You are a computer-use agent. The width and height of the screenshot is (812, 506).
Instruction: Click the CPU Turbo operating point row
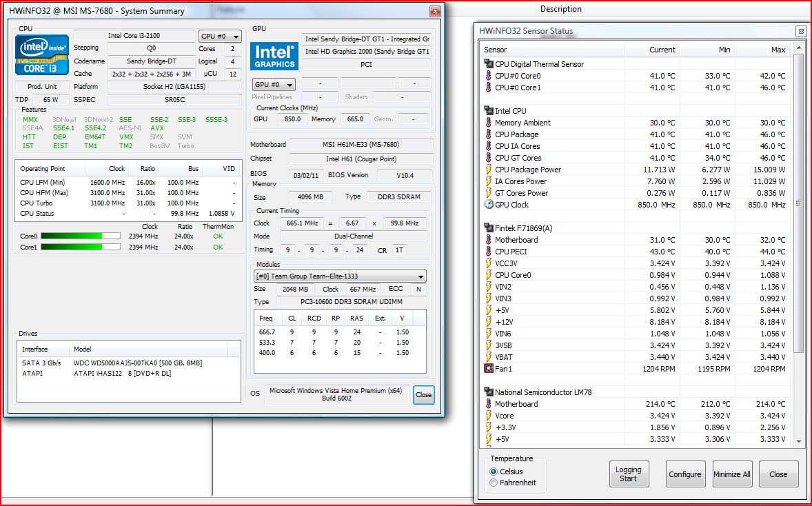coord(128,203)
